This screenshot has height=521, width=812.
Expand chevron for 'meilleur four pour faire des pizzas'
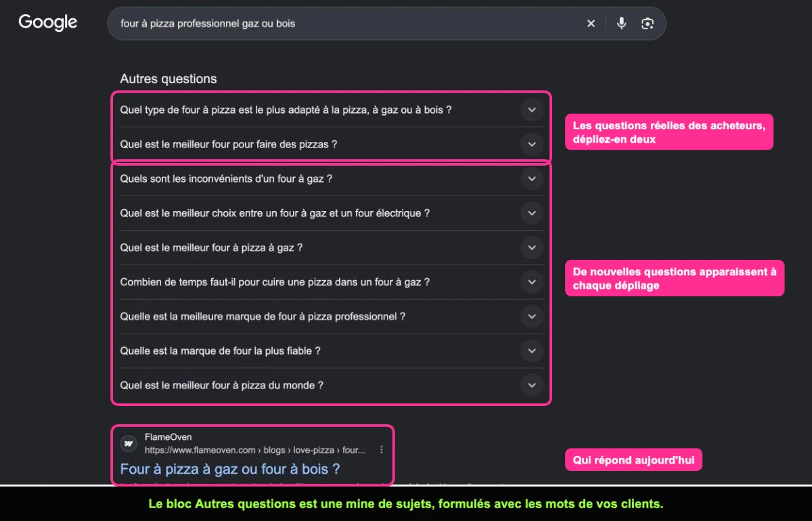pos(532,144)
